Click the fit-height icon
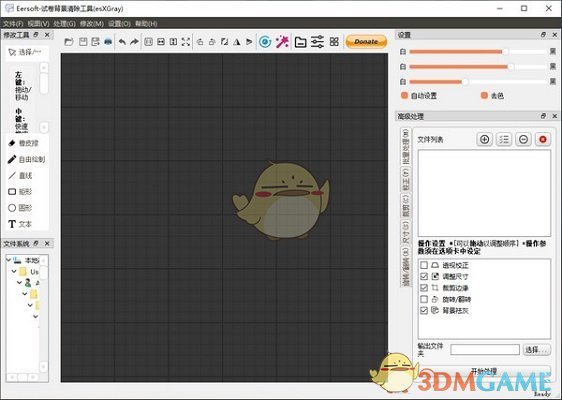562x400 pixels. coord(173,42)
